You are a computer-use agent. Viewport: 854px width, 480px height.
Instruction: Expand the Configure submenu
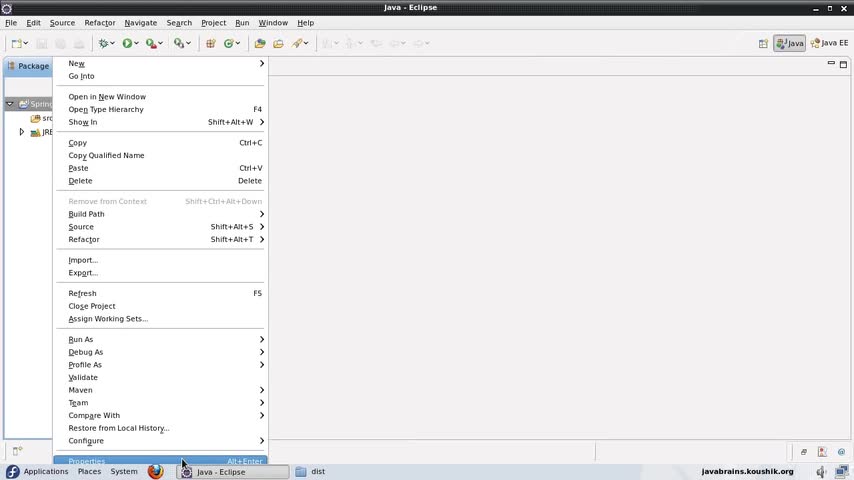[160, 441]
